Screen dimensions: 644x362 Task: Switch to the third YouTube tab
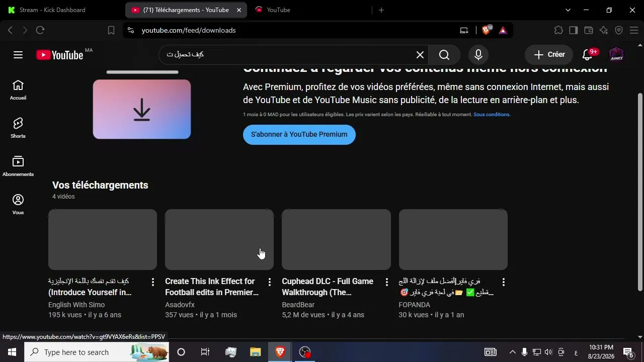tap(309, 10)
